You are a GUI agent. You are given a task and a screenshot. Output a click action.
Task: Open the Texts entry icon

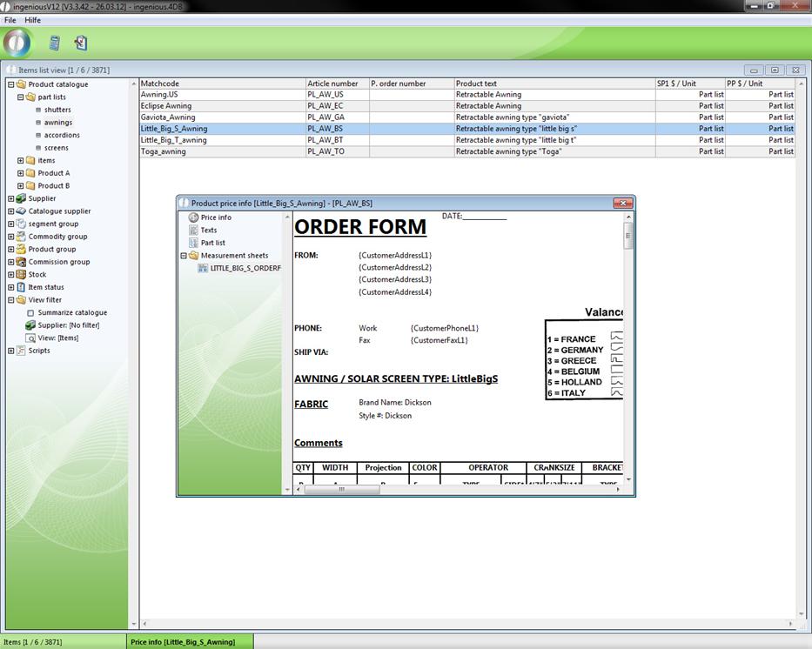(x=194, y=231)
